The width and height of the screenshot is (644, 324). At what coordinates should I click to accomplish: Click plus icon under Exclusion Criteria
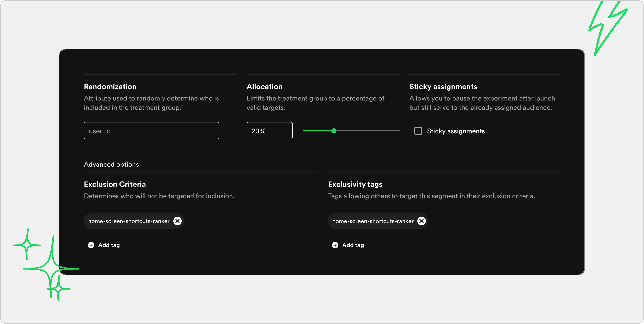(x=91, y=245)
